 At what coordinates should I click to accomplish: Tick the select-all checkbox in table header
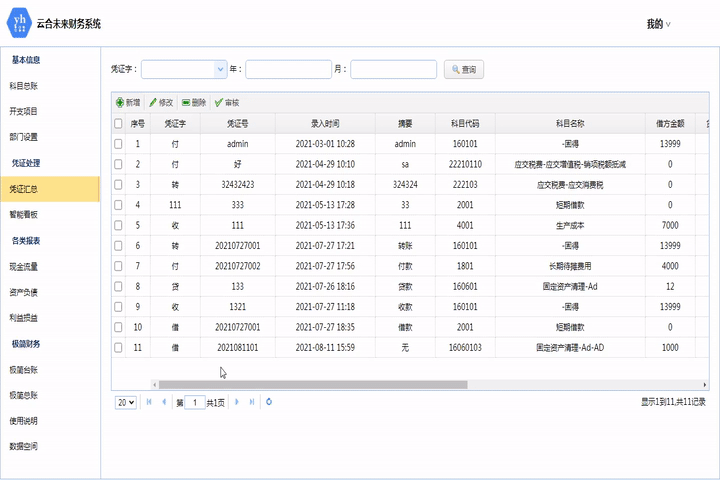pos(118,124)
